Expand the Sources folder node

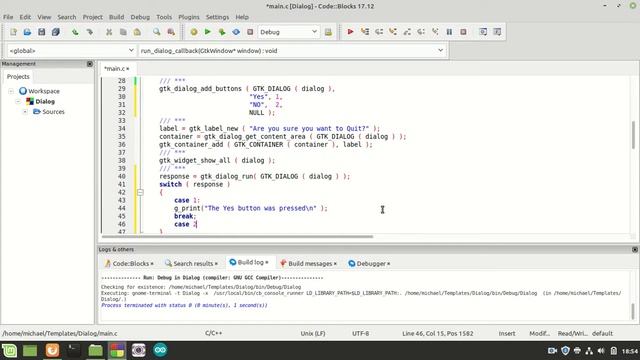click(25, 111)
